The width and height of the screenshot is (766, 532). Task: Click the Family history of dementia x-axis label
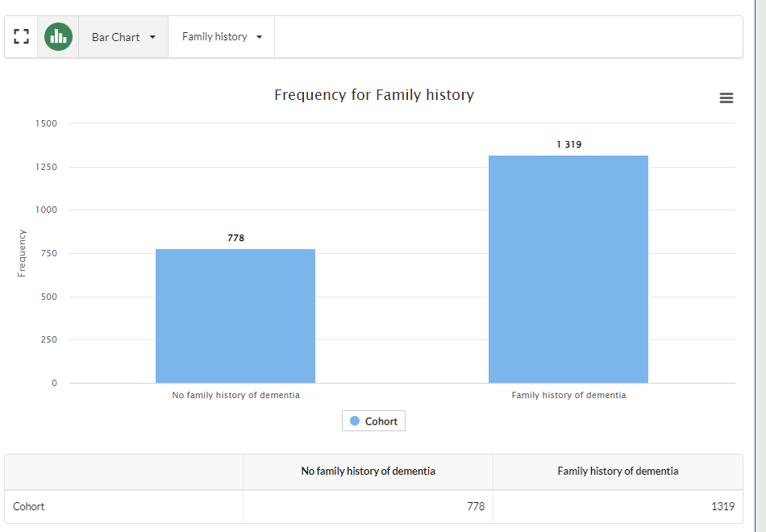point(568,395)
